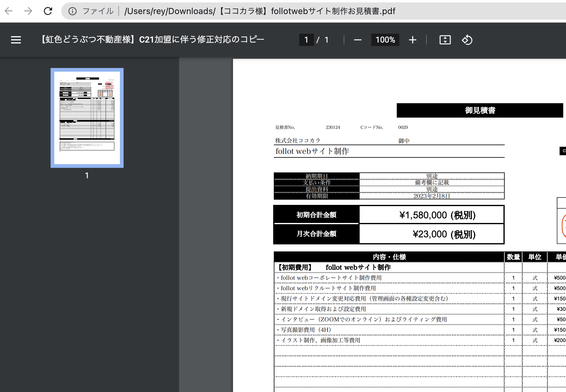Zoom in using the plus button
This screenshot has height=392, width=566.
(x=412, y=40)
